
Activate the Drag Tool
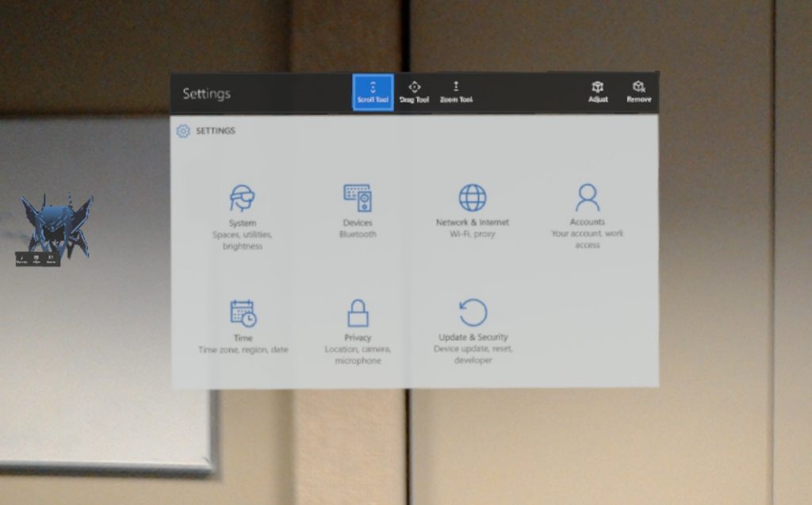pos(414,92)
